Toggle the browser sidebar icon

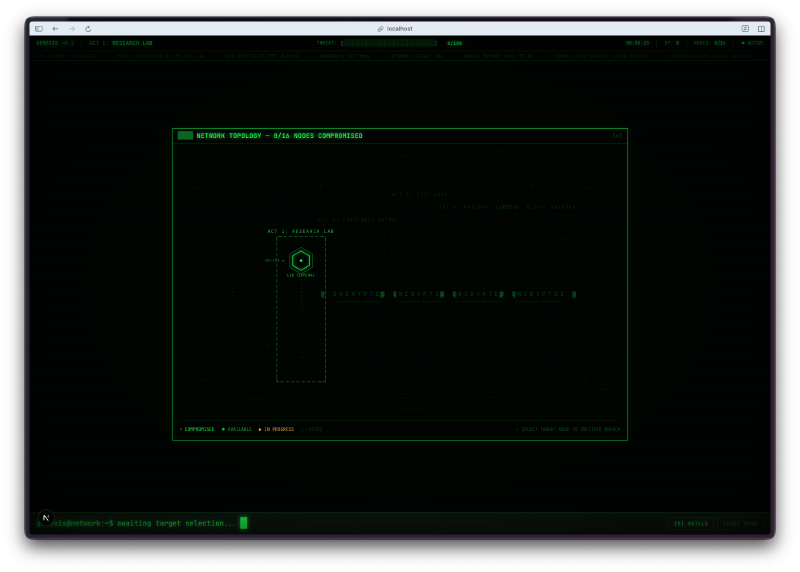(x=39, y=29)
